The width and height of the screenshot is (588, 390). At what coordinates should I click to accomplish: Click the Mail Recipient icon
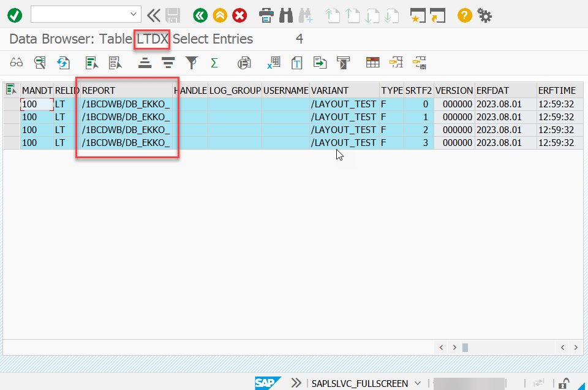coord(343,63)
